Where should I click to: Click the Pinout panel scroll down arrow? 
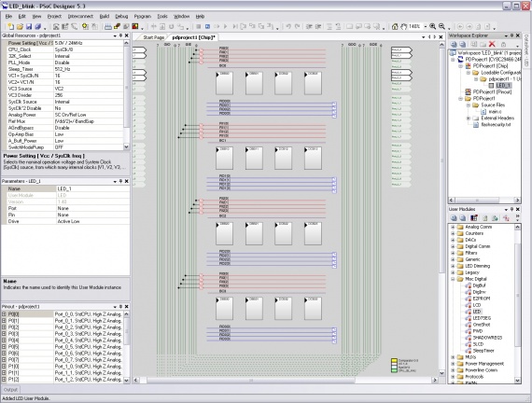pyautogui.click(x=127, y=381)
